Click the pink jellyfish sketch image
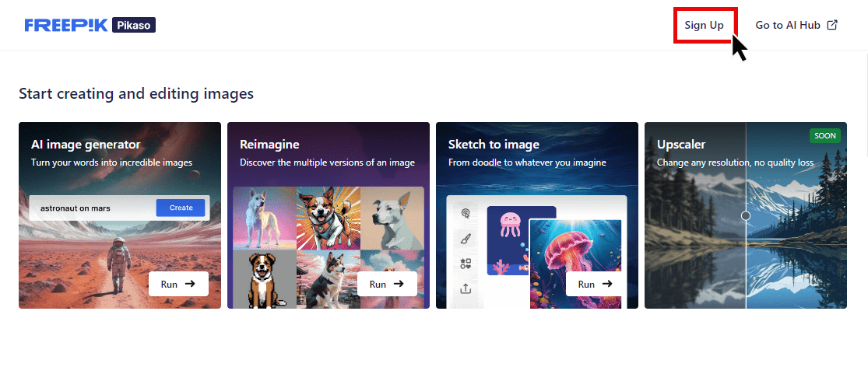The width and height of the screenshot is (868, 388). pos(510,224)
